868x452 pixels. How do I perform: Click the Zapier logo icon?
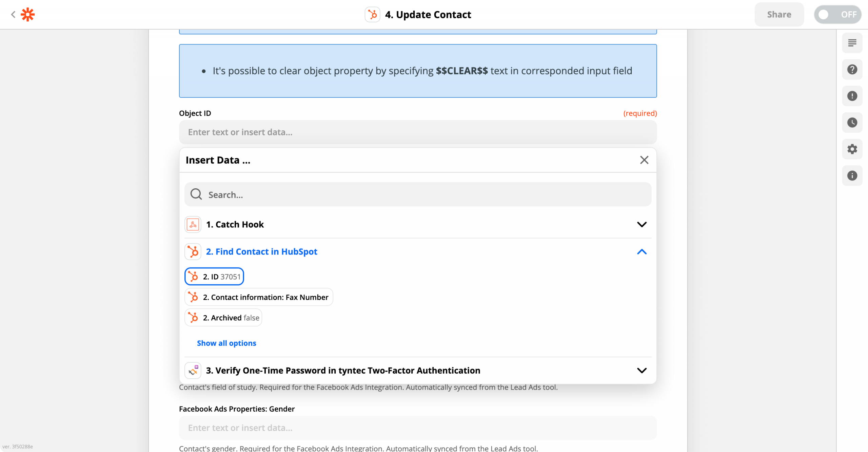[28, 15]
